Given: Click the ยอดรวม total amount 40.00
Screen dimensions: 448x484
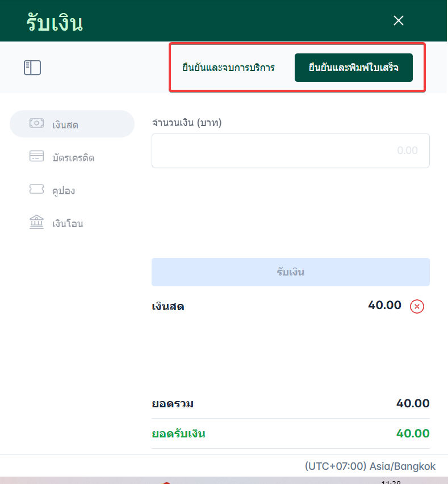Looking at the screenshot, I should 413,404.
